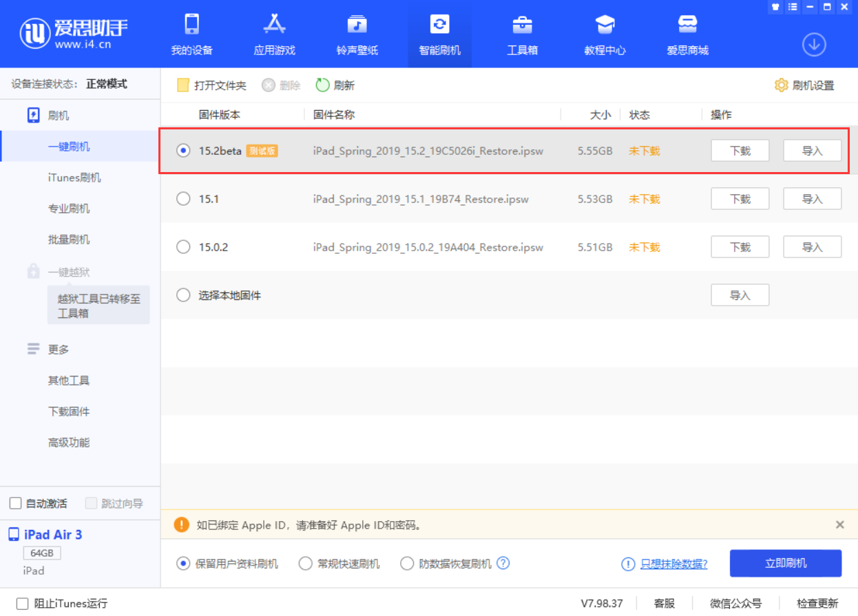Open 铃声壁纸 ringtones and wallpapers

357,34
